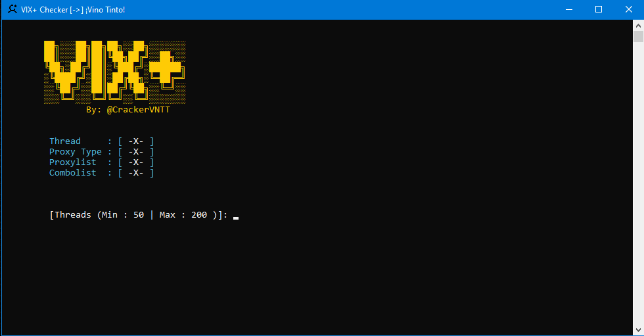Click the -X- value next to Proxy Type

pyautogui.click(x=136, y=152)
